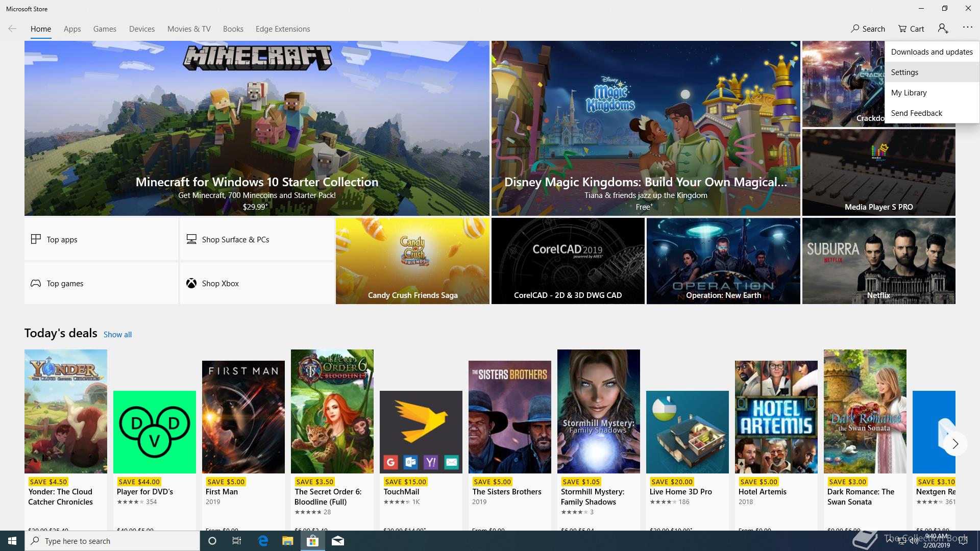
Task: Open My Library from the menu
Action: [932, 92]
